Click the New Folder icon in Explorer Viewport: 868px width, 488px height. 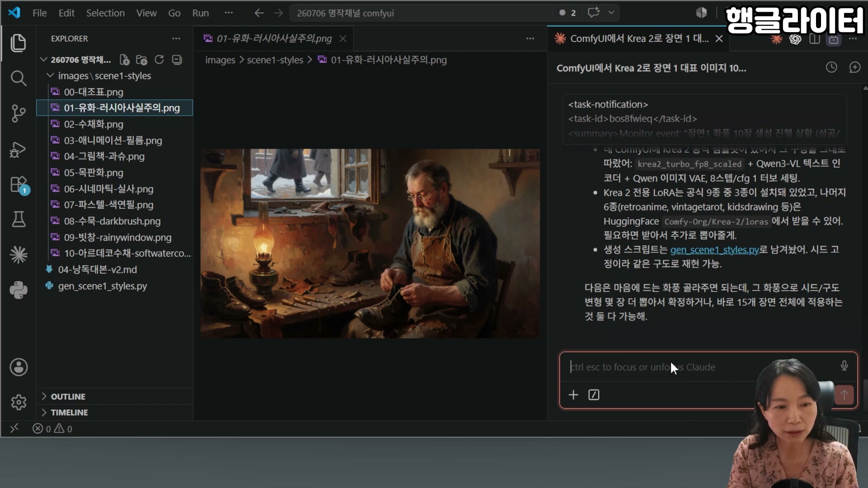tap(142, 60)
